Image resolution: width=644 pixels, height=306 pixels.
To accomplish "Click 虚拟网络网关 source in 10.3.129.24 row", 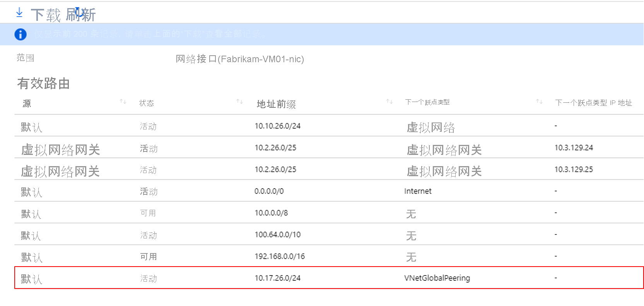I will (60, 150).
